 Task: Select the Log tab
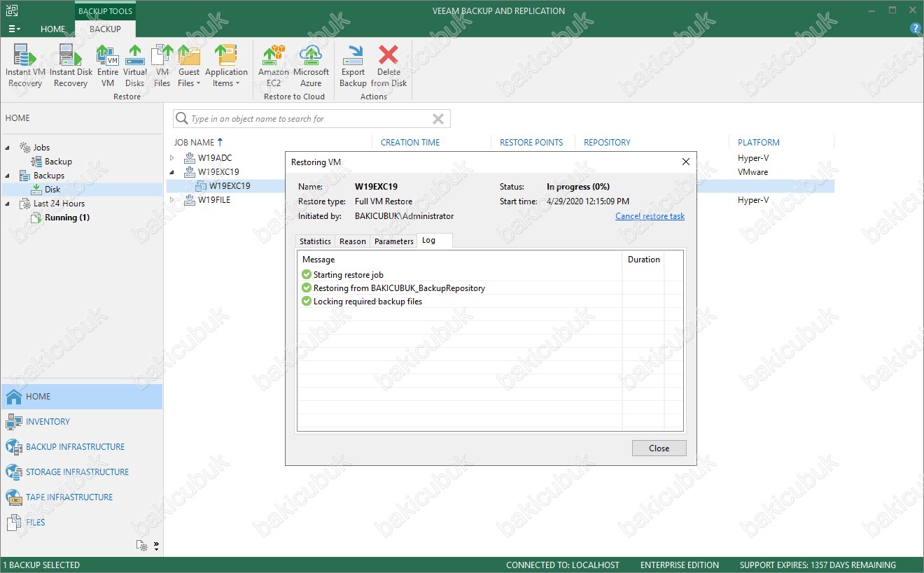[434, 241]
